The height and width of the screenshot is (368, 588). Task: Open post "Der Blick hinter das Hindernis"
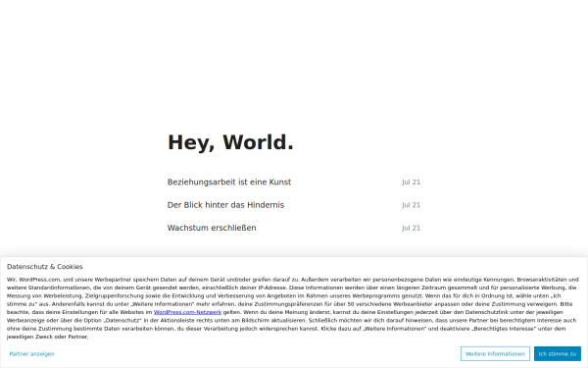coord(225,205)
